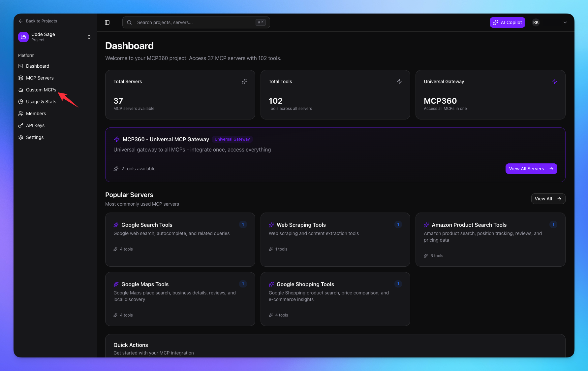
Task: Go to the MCP Servers page
Action: click(40, 78)
